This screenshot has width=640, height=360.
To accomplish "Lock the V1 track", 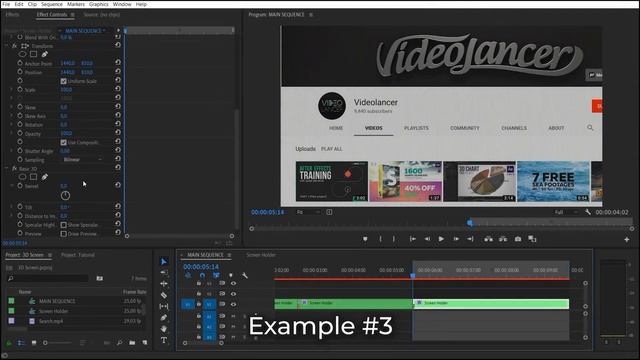I will pos(199,304).
